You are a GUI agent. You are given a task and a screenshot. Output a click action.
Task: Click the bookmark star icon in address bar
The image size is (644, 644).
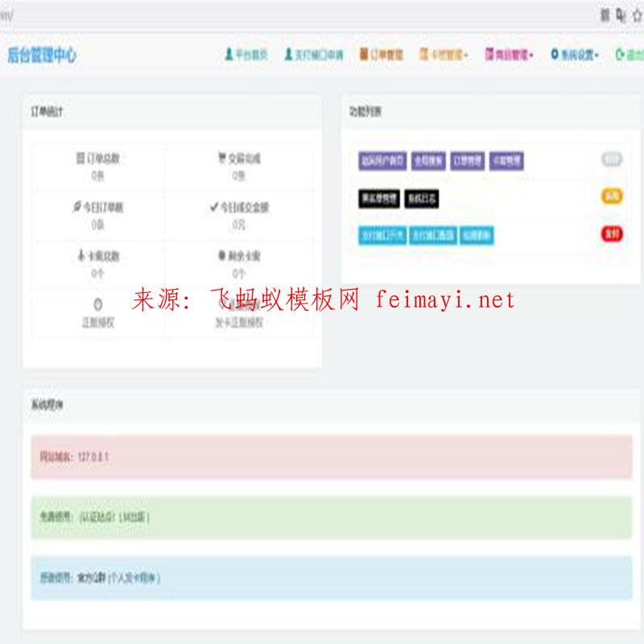coord(637,15)
